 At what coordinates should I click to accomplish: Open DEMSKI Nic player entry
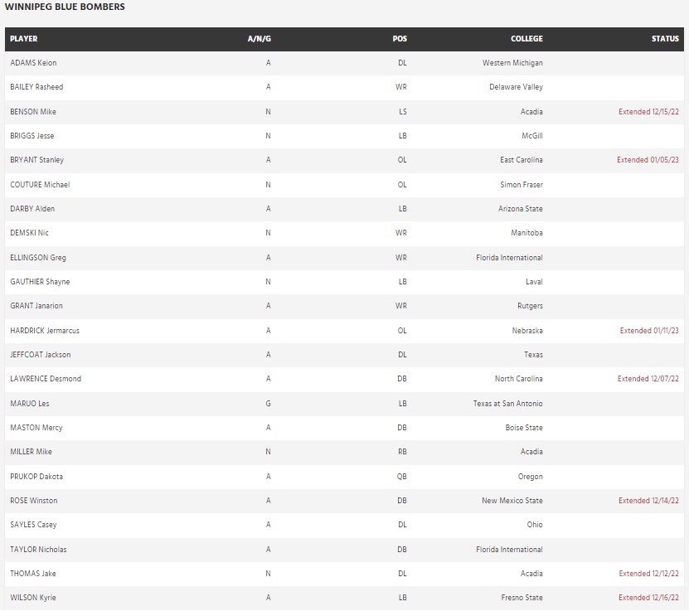click(x=30, y=233)
